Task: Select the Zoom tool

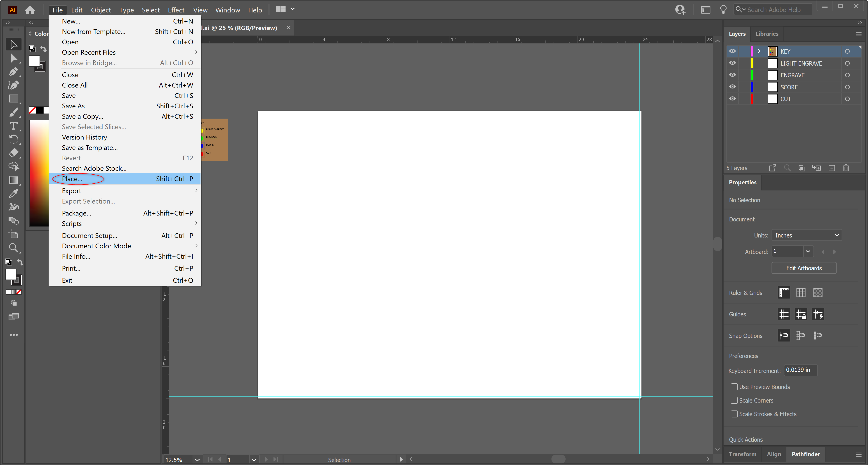Action: (x=14, y=248)
